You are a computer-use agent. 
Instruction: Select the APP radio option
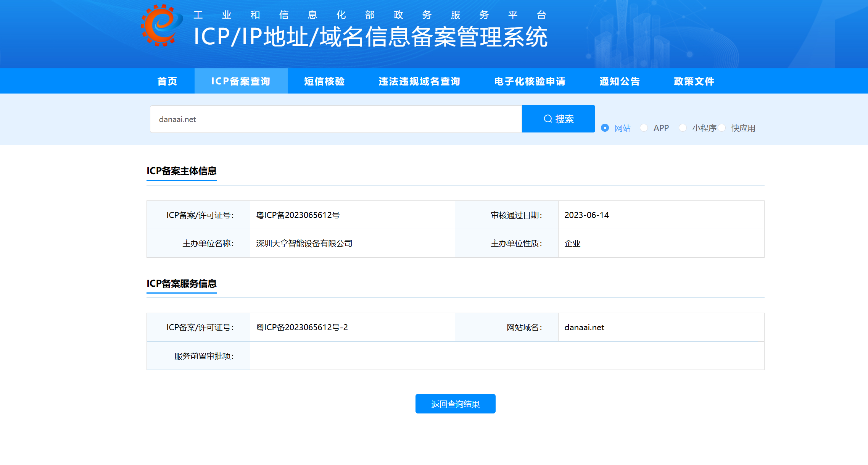(x=644, y=128)
